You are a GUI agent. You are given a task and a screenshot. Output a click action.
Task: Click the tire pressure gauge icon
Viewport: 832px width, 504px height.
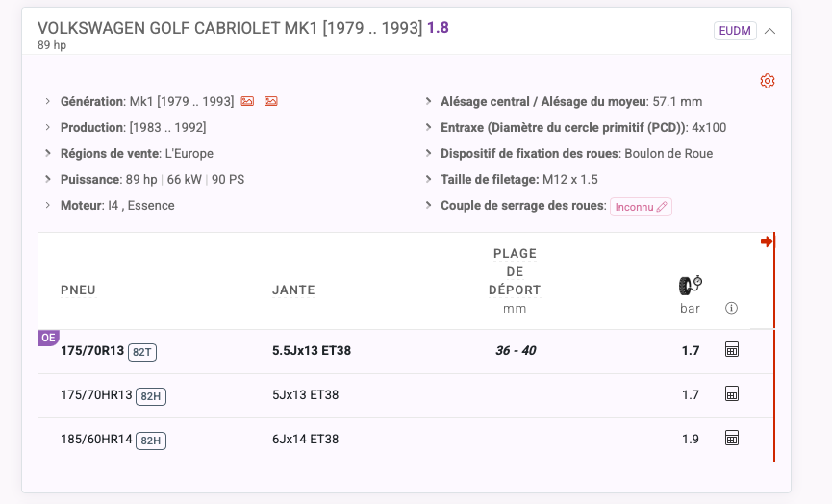[691, 286]
